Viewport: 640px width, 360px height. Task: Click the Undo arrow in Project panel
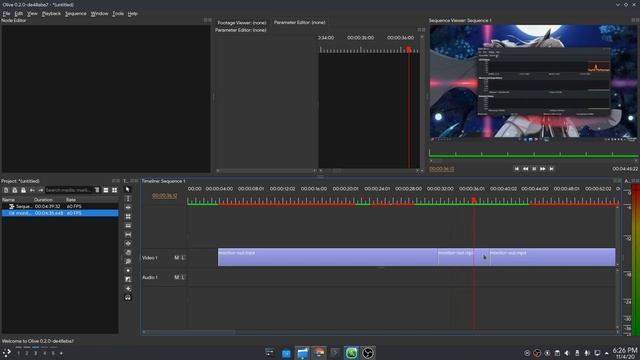coord(32,190)
